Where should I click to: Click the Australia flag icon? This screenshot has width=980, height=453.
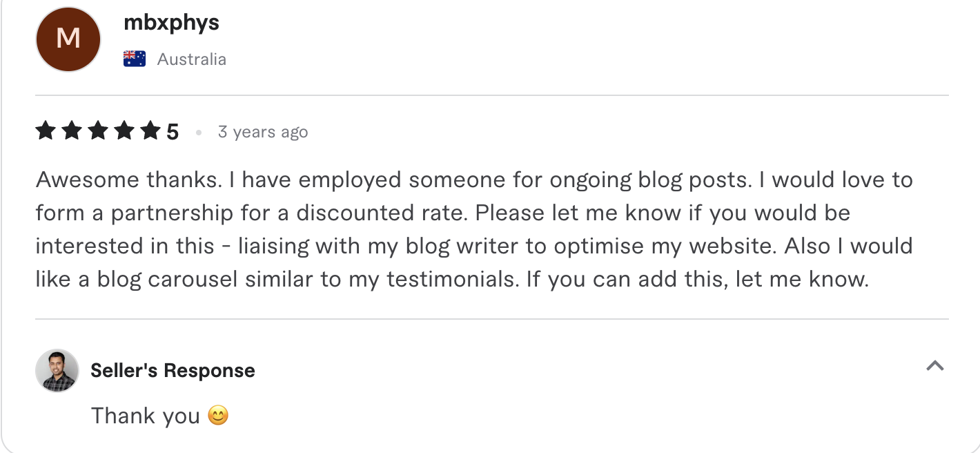[x=134, y=58]
